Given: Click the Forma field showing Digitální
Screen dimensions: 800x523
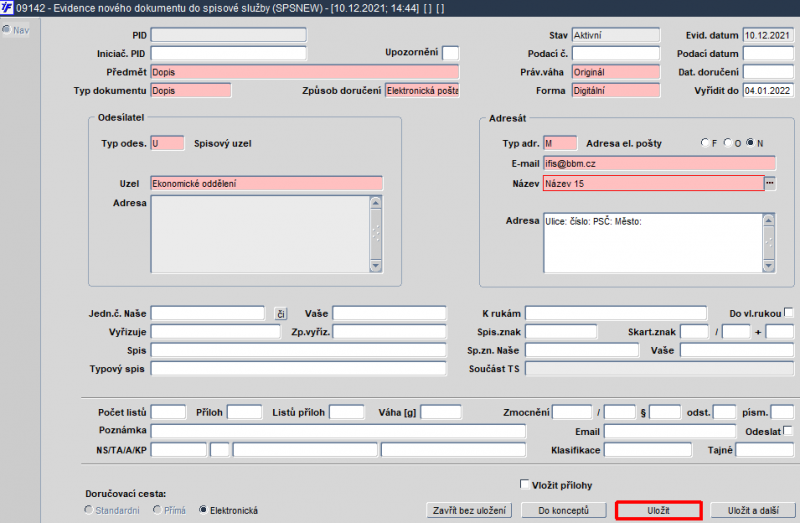Looking at the screenshot, I should (615, 90).
